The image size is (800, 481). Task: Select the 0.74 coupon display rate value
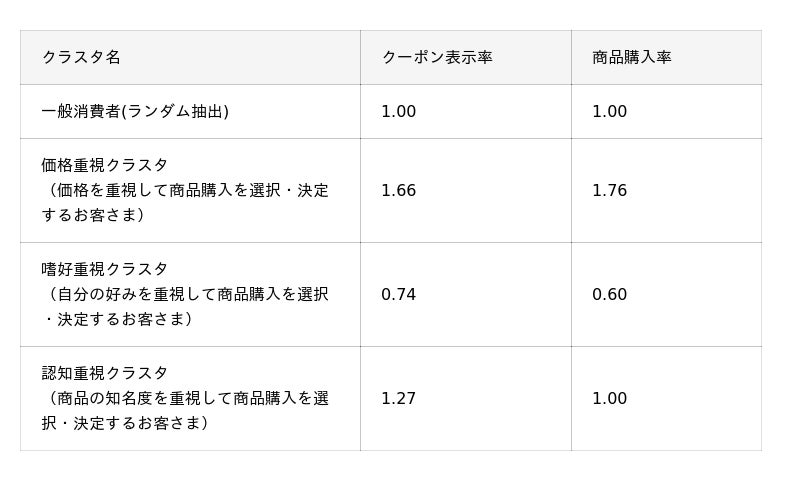click(398, 294)
